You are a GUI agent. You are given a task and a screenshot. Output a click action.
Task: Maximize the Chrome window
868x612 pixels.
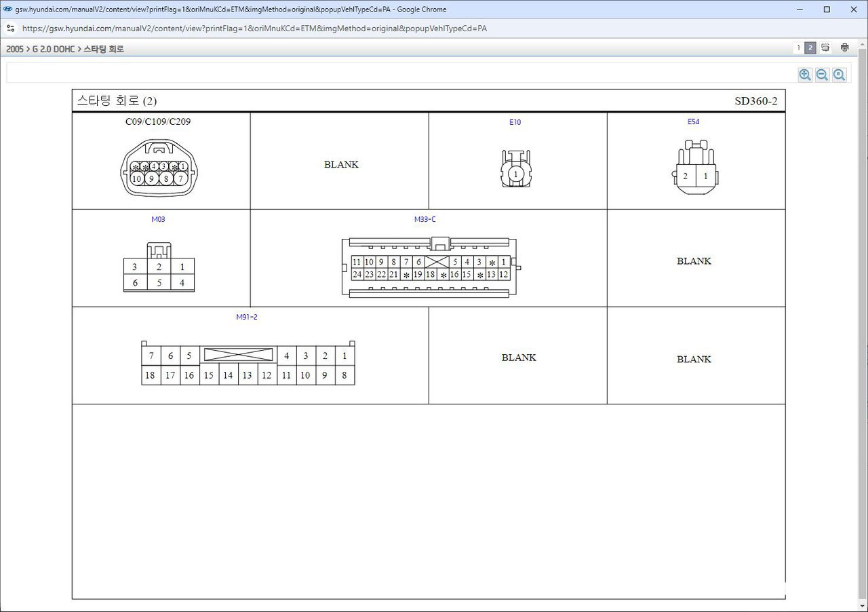pyautogui.click(x=827, y=9)
